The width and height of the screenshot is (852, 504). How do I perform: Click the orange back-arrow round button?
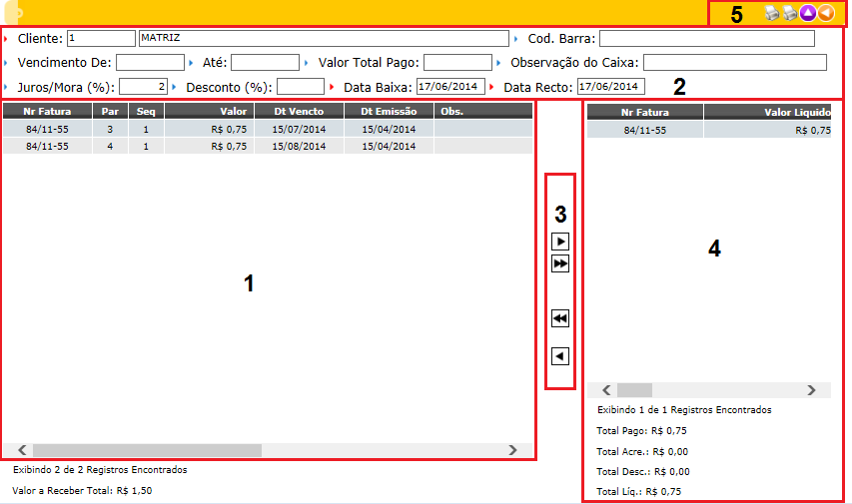tap(825, 13)
